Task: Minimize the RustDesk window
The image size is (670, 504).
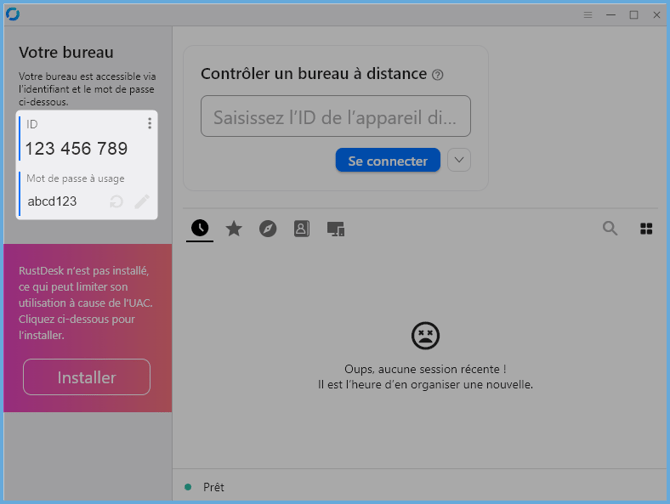Action: coord(611,15)
